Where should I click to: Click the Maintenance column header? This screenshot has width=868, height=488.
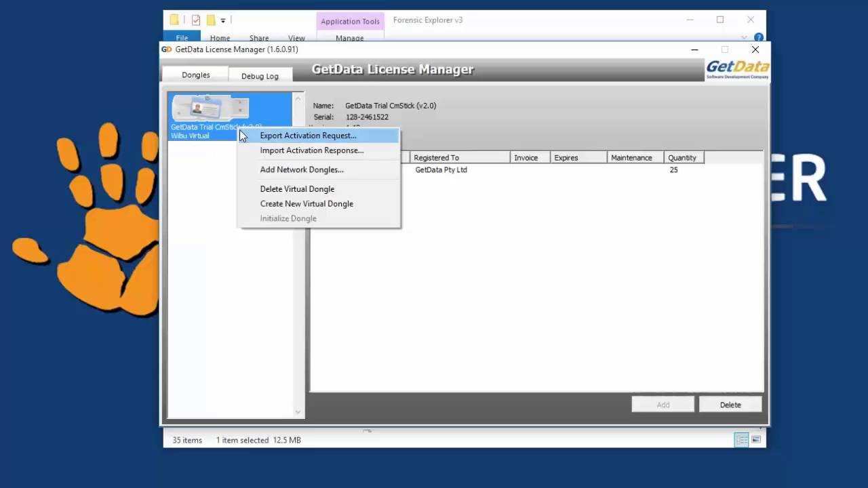click(x=635, y=158)
